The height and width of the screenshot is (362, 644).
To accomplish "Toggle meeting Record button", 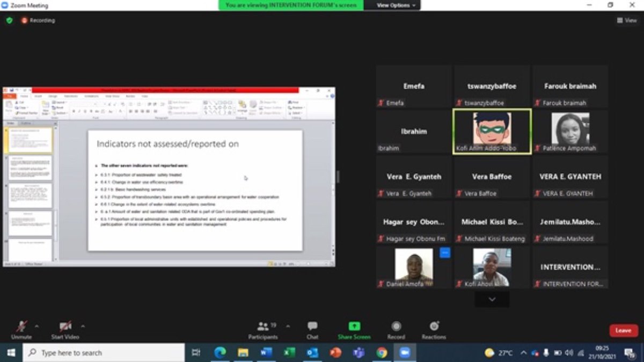I will point(396,329).
